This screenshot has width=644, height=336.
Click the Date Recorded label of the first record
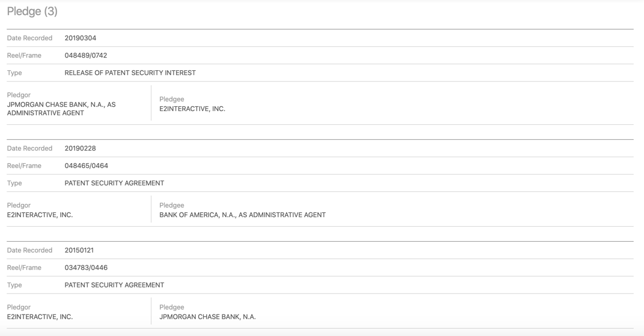(29, 38)
